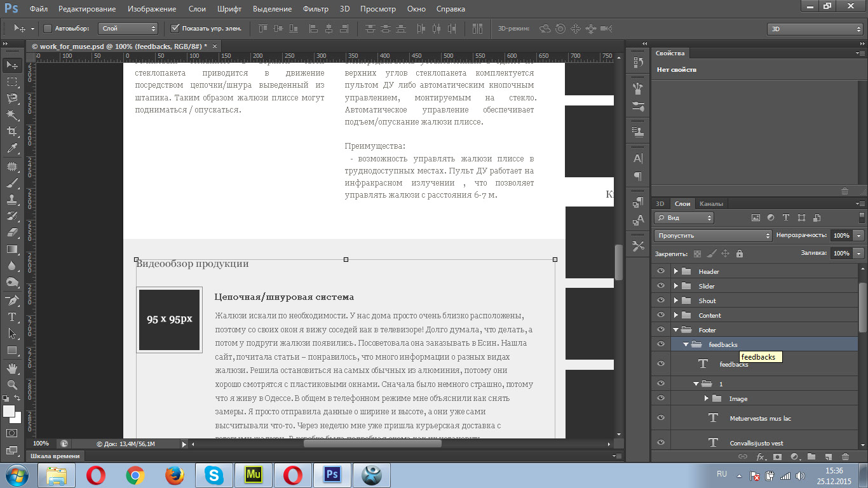Select the Magic Wand tool
Screen dimensions: 868x488
(x=12, y=115)
